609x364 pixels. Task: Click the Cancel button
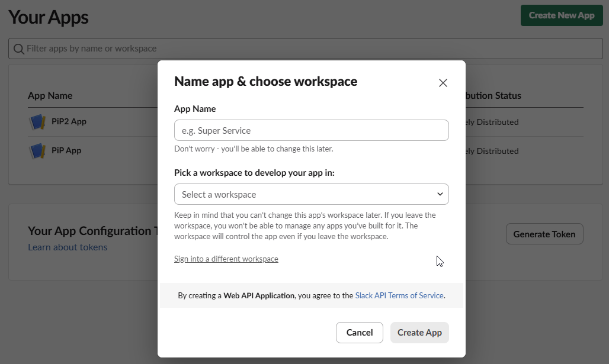click(x=359, y=333)
